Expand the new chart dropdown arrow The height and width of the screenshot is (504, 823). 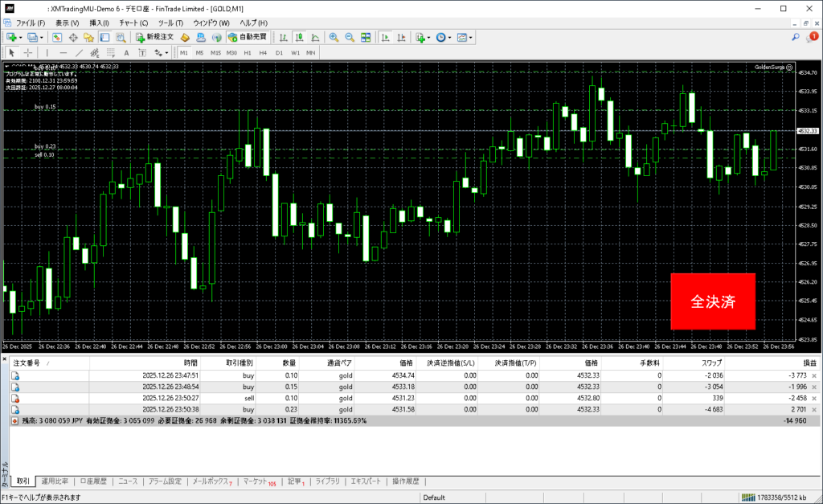[20, 37]
